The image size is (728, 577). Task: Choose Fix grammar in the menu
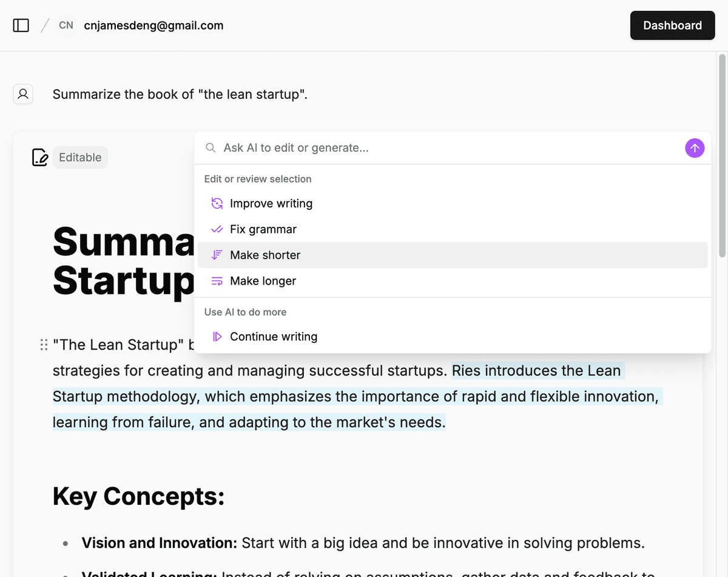pyautogui.click(x=263, y=229)
